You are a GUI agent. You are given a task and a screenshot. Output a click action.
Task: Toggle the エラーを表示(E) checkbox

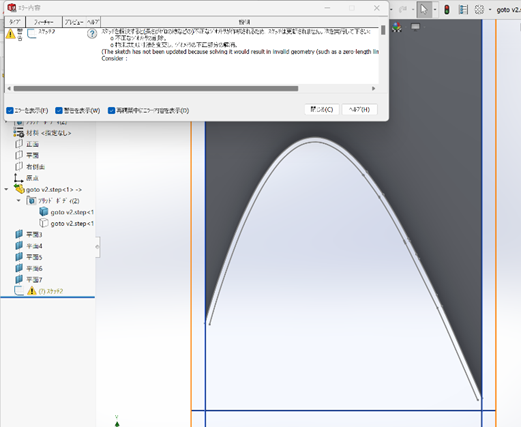click(10, 110)
